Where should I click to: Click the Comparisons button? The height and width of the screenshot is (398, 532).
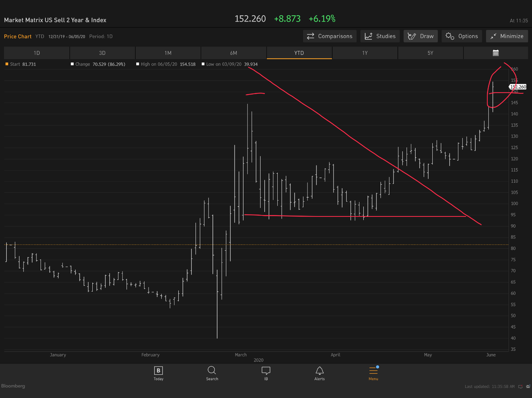(x=329, y=36)
